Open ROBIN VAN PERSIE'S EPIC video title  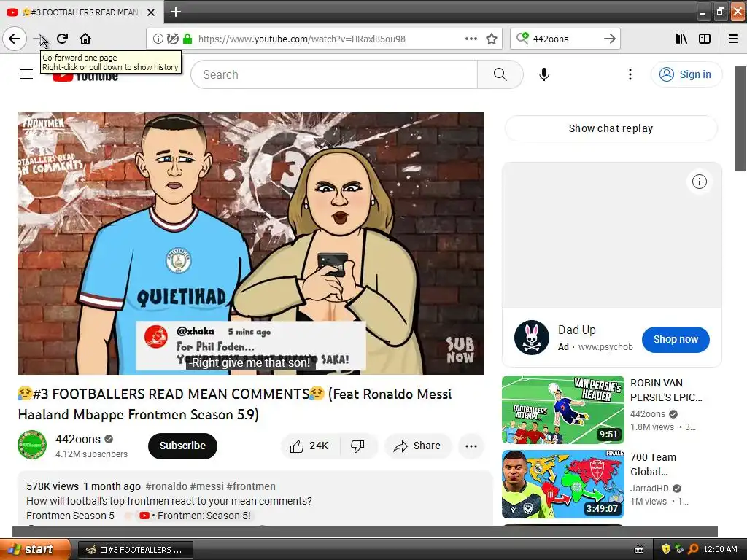pyautogui.click(x=666, y=390)
